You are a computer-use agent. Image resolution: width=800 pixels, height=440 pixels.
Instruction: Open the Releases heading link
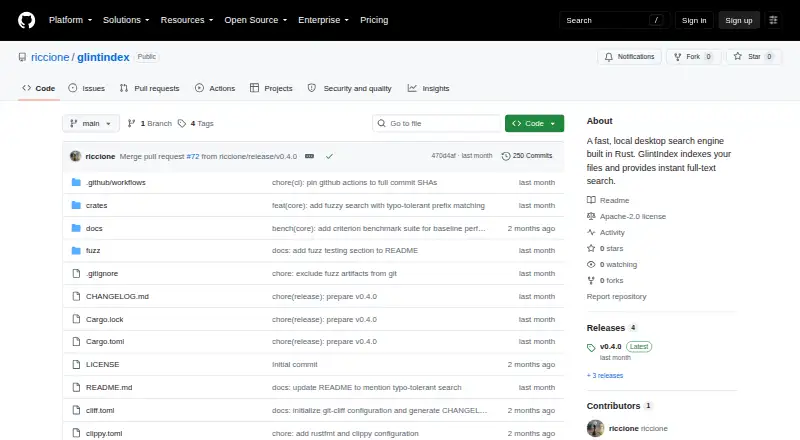(606, 328)
